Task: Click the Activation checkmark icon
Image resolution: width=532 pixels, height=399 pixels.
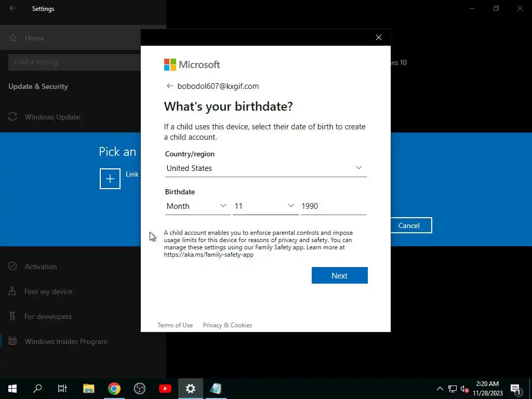Action: coord(12,266)
